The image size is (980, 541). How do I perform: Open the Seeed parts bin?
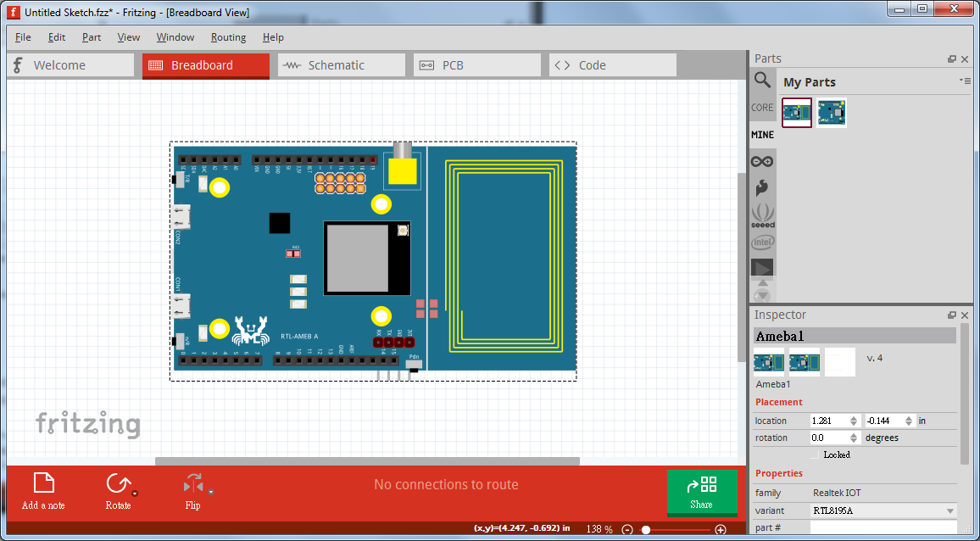pyautogui.click(x=762, y=215)
